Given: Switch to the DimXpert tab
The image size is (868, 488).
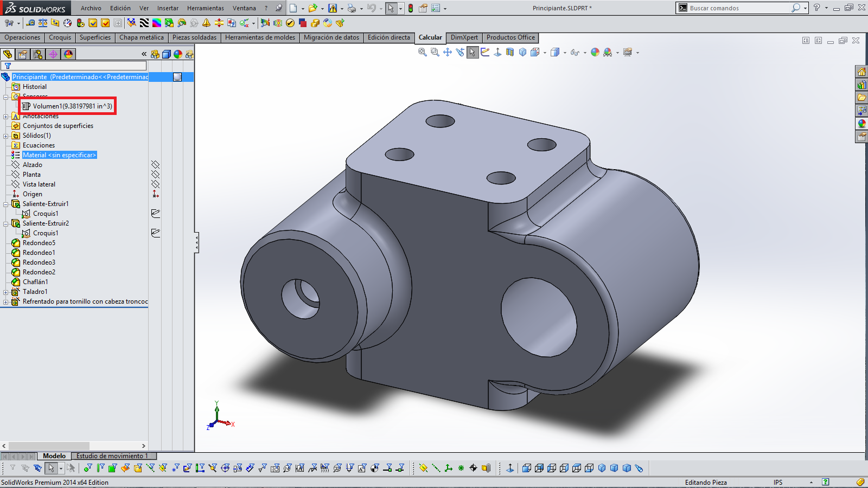Looking at the screenshot, I should coord(464,37).
